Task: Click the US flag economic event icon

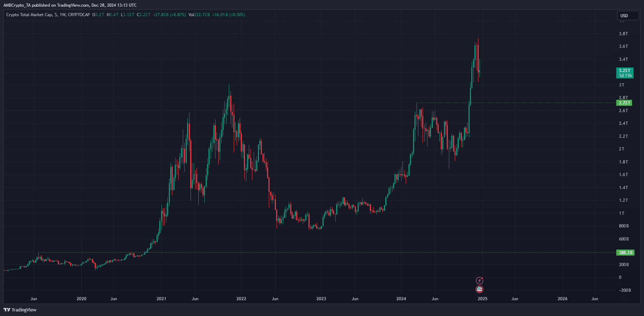Action: tap(479, 289)
